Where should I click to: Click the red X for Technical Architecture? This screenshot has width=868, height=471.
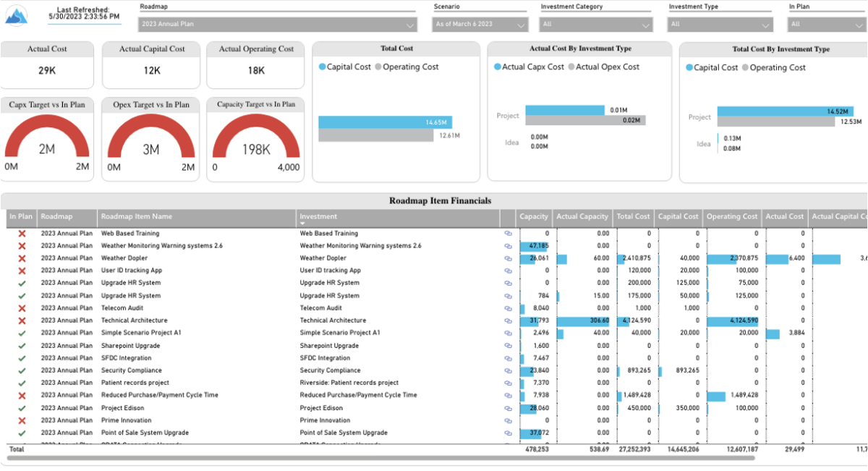point(20,320)
